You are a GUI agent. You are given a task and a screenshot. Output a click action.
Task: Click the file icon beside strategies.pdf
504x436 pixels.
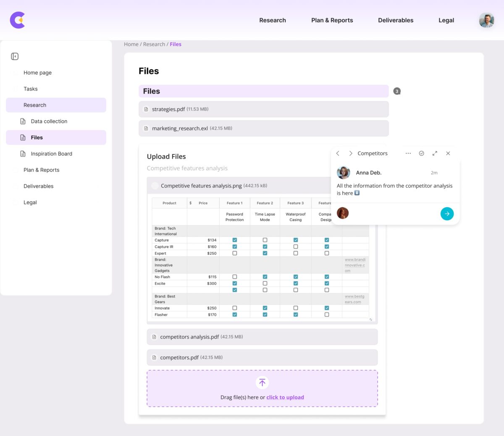(x=146, y=109)
